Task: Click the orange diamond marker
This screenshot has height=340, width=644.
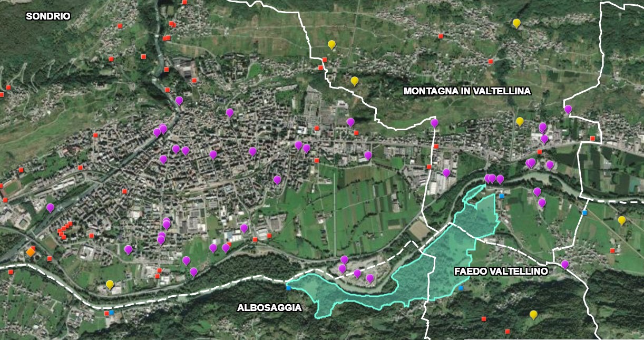Action: click(x=31, y=252)
